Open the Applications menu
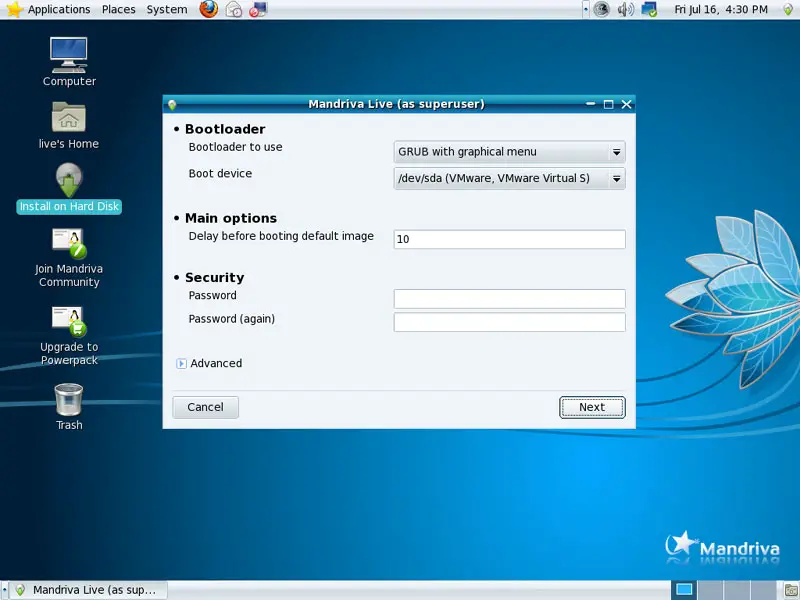This screenshot has height=600, width=800. click(x=59, y=9)
